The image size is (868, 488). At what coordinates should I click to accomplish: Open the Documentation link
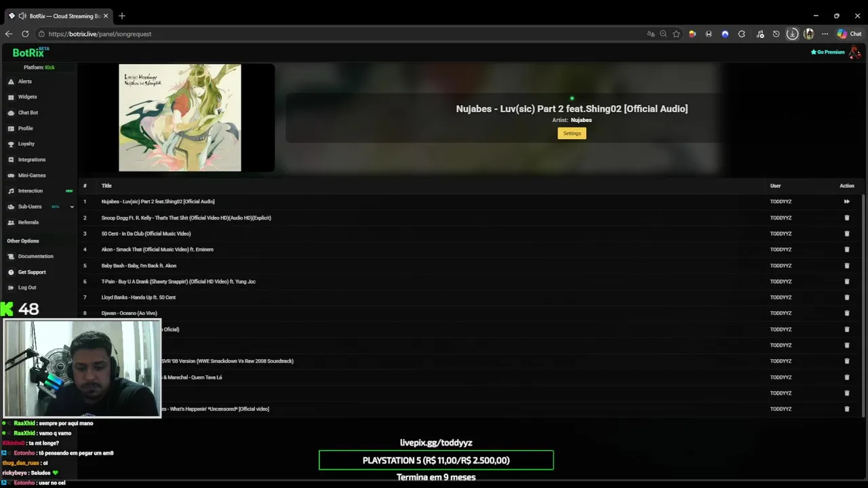[x=35, y=256]
